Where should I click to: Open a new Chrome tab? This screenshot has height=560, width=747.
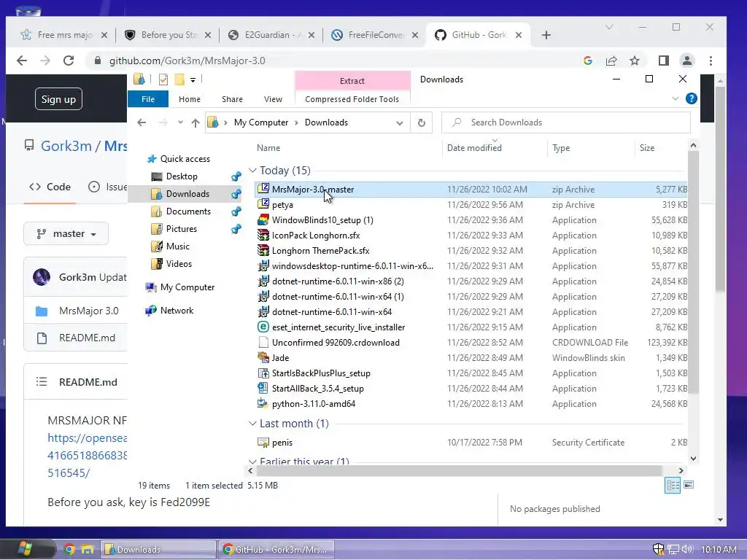pos(546,35)
